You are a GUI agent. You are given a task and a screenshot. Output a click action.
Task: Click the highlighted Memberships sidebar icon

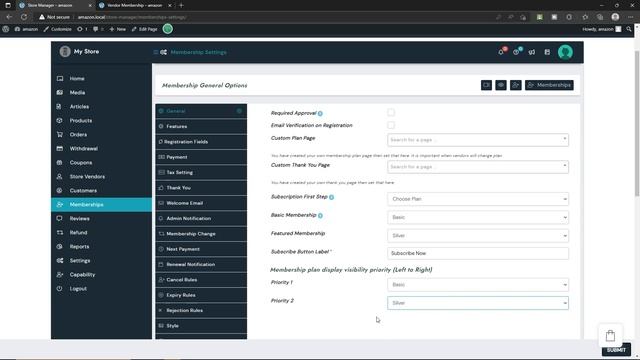(x=60, y=204)
